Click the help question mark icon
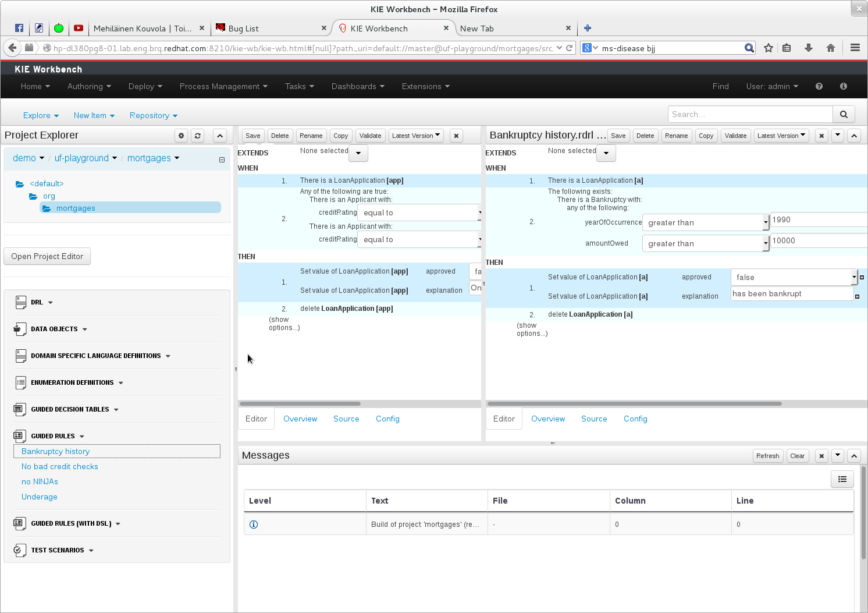The height and width of the screenshot is (613, 868). (x=819, y=86)
